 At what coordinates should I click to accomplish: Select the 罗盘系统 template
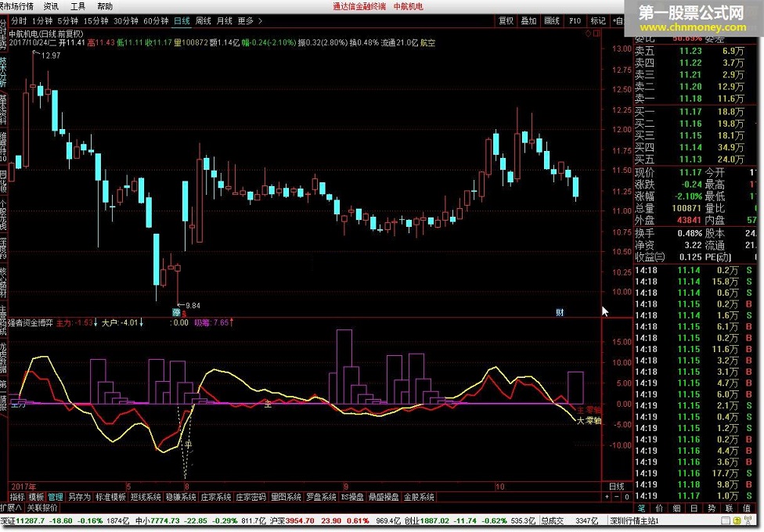[x=321, y=498]
